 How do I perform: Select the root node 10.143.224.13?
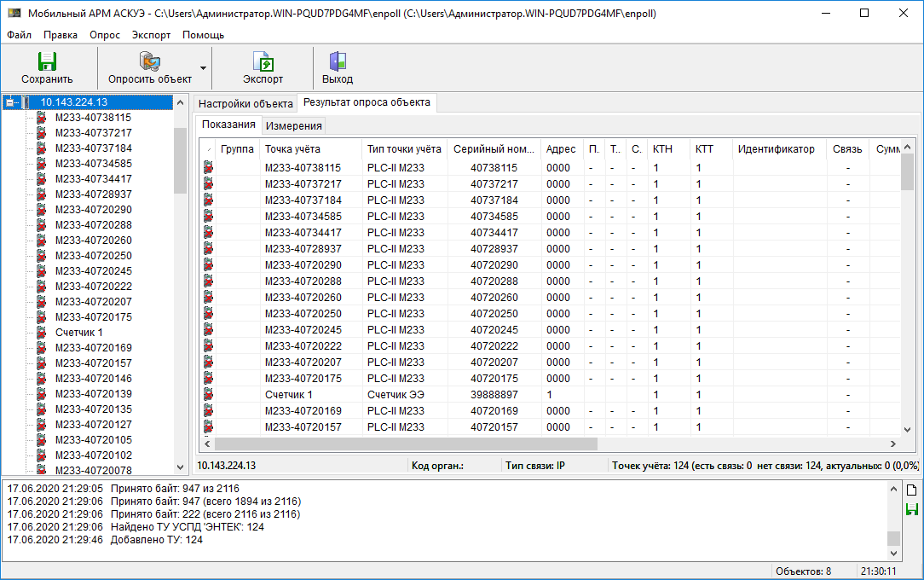[73, 102]
